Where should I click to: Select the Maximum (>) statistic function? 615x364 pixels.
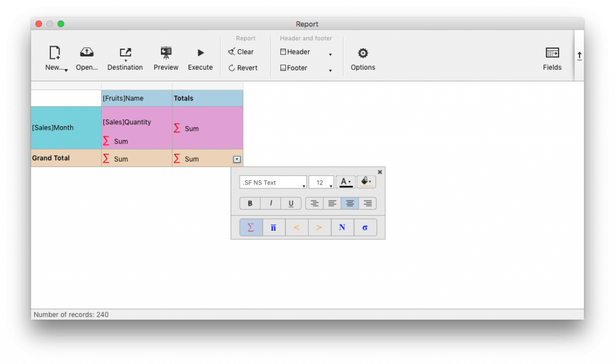click(x=319, y=227)
